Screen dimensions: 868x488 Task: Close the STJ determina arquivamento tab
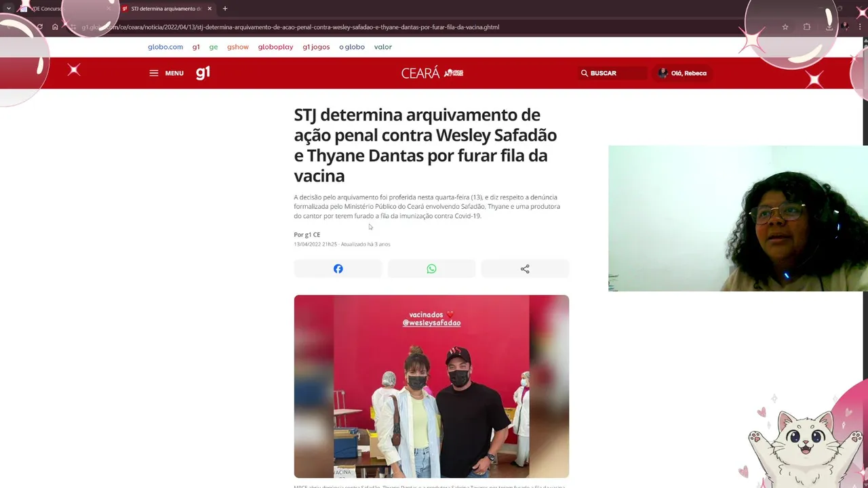click(x=210, y=9)
